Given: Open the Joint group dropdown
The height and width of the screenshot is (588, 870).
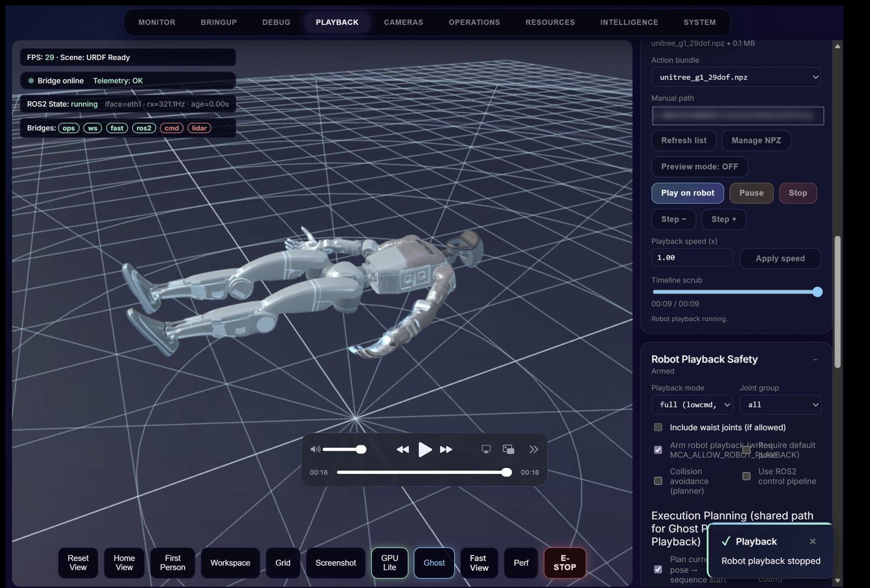Looking at the screenshot, I should coord(780,405).
